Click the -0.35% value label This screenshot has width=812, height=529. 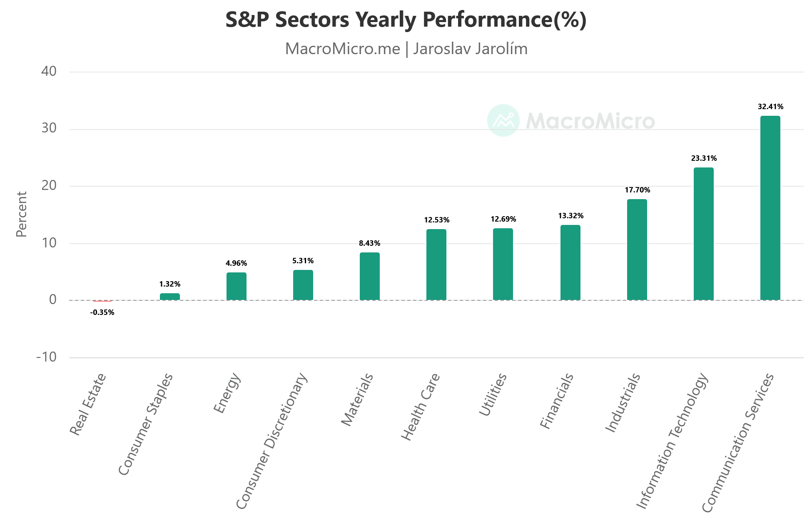102,312
